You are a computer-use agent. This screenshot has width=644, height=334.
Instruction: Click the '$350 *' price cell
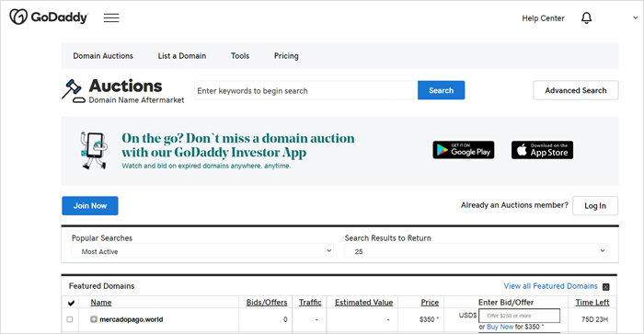tap(430, 319)
